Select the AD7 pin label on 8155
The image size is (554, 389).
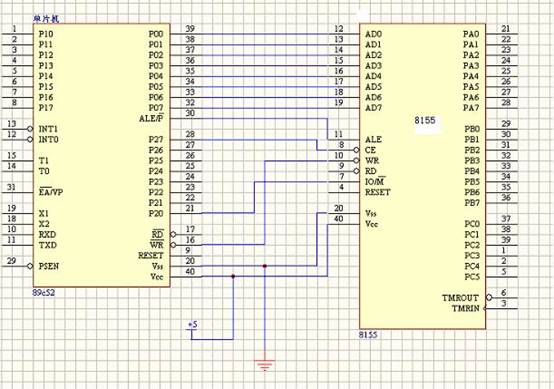point(373,108)
